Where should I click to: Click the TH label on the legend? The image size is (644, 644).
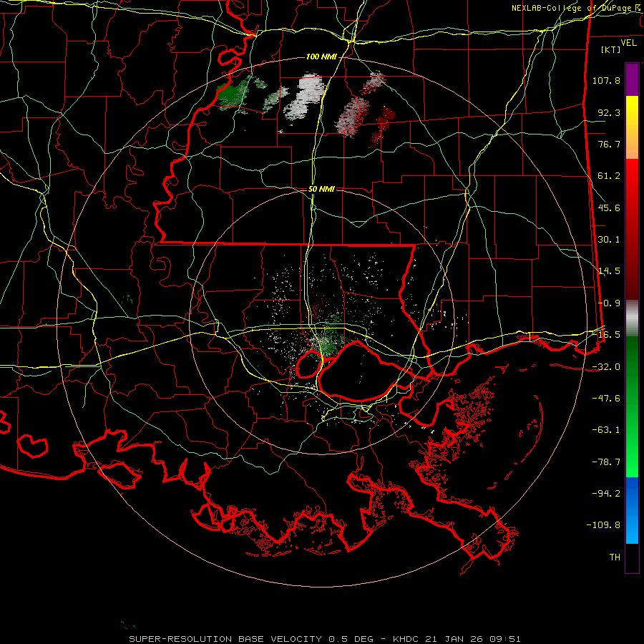pos(615,557)
